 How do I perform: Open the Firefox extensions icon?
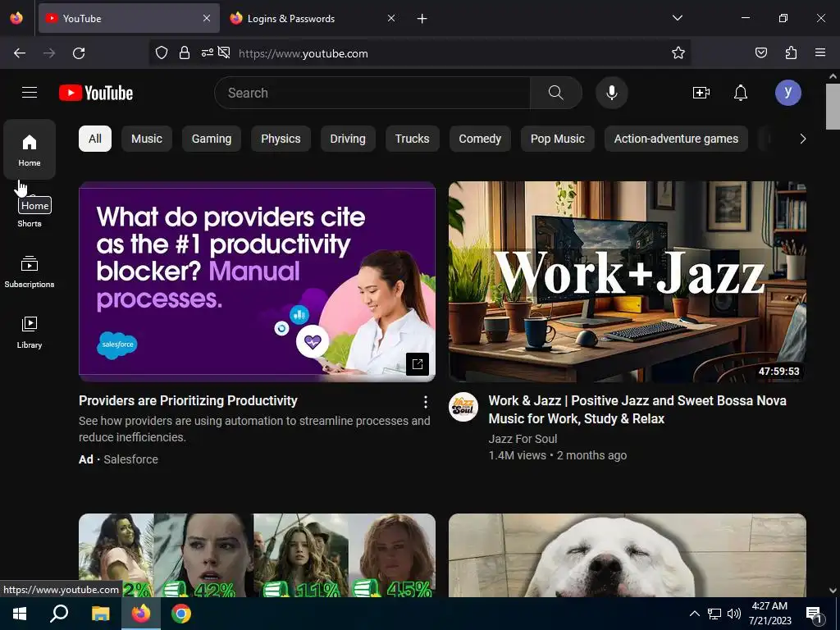pyautogui.click(x=791, y=52)
